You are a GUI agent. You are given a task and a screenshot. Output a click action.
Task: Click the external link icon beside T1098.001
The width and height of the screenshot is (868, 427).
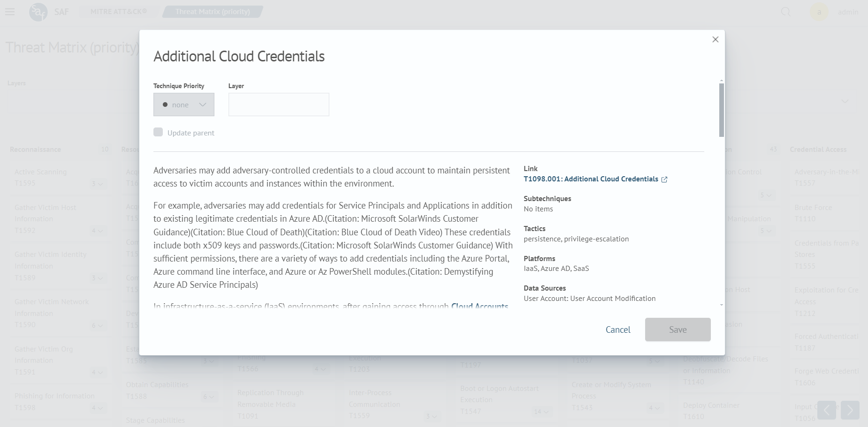click(664, 180)
